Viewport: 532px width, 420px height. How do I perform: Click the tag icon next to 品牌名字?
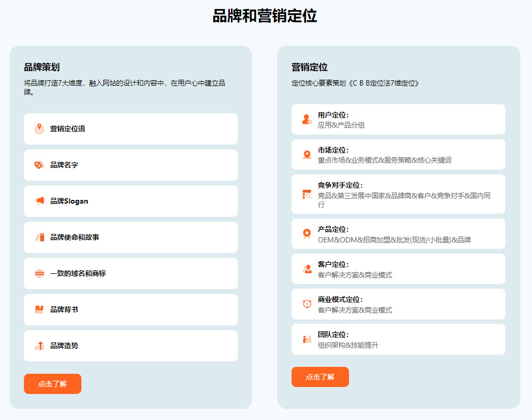(39, 165)
